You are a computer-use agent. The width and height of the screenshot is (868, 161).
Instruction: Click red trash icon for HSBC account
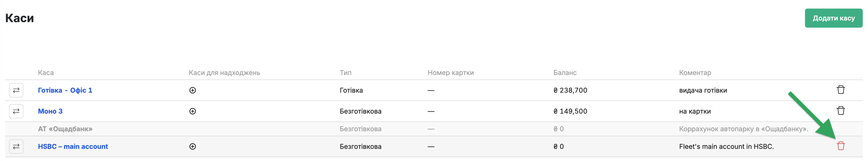[841, 146]
